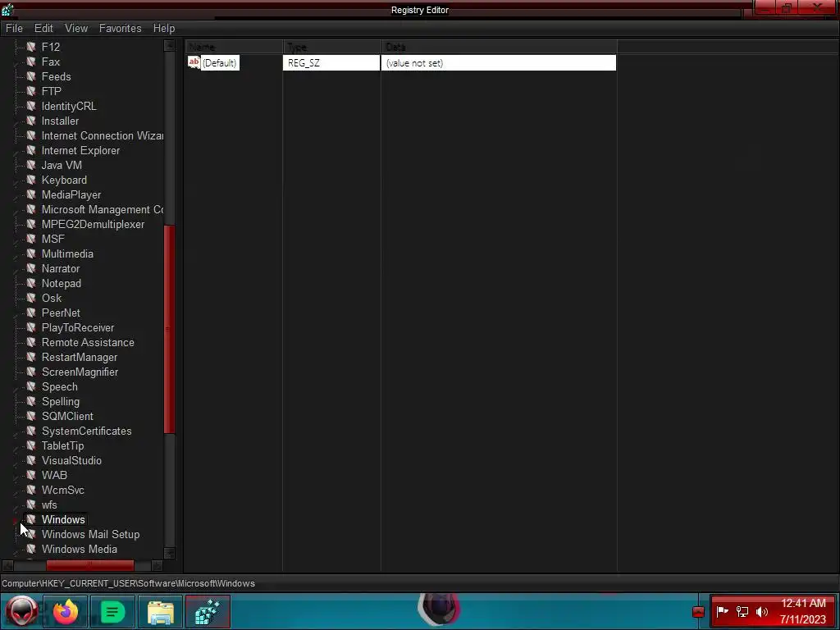Click the PeerNet key folder icon
Screen dimensions: 840x630
point(31,313)
